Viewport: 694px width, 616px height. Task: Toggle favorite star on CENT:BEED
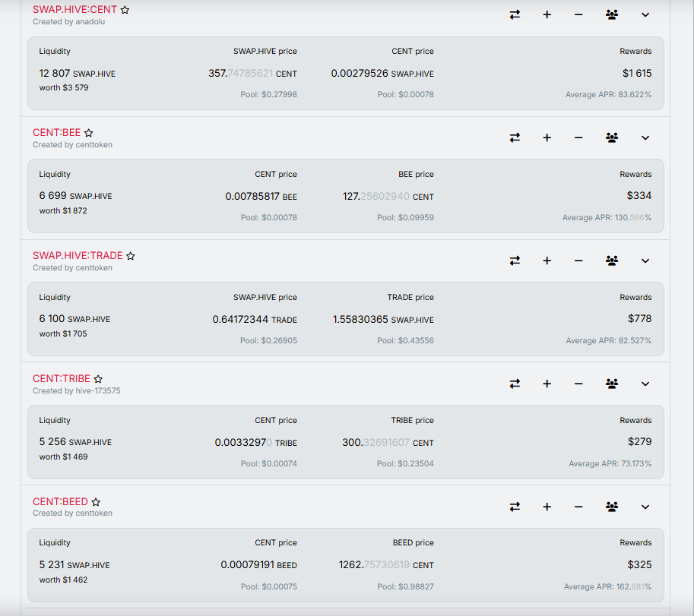[x=96, y=501]
